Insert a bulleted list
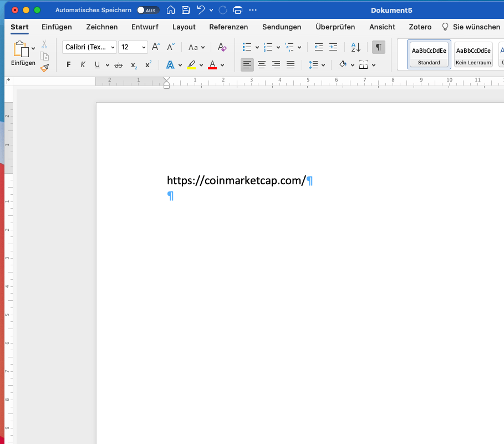Screen dimensions: 504x444 (x=247, y=47)
